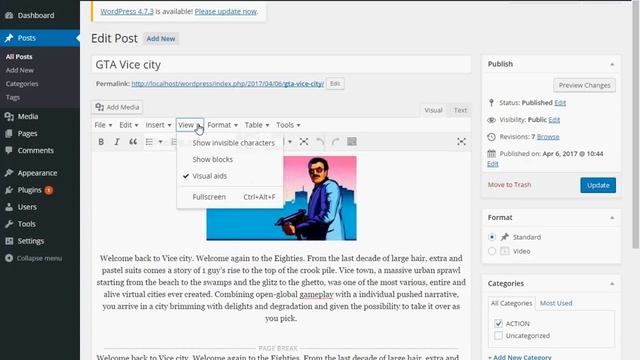Image resolution: width=640 pixels, height=360 pixels.
Task: Open the WordPress 4.7.3 link
Action: tap(127, 11)
